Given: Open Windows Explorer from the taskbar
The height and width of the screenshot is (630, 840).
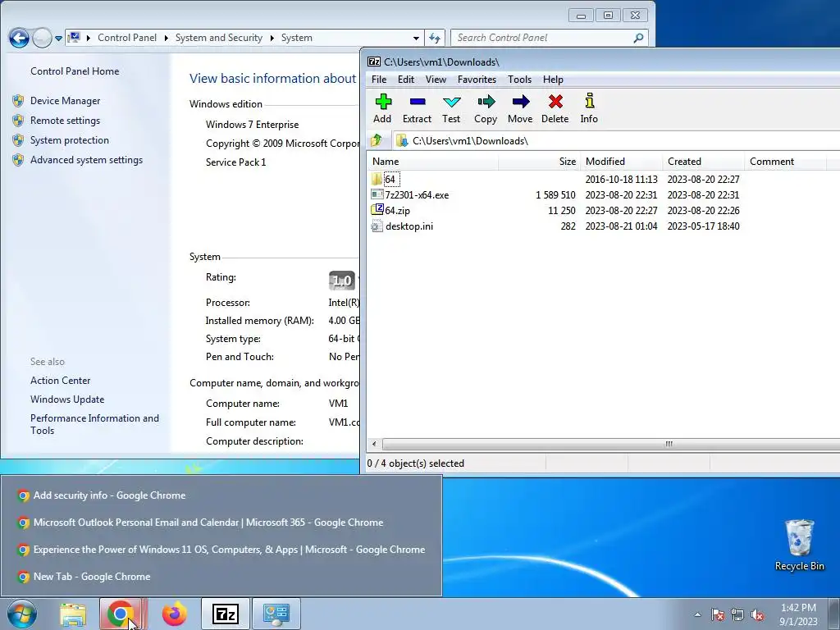Looking at the screenshot, I should (73, 614).
